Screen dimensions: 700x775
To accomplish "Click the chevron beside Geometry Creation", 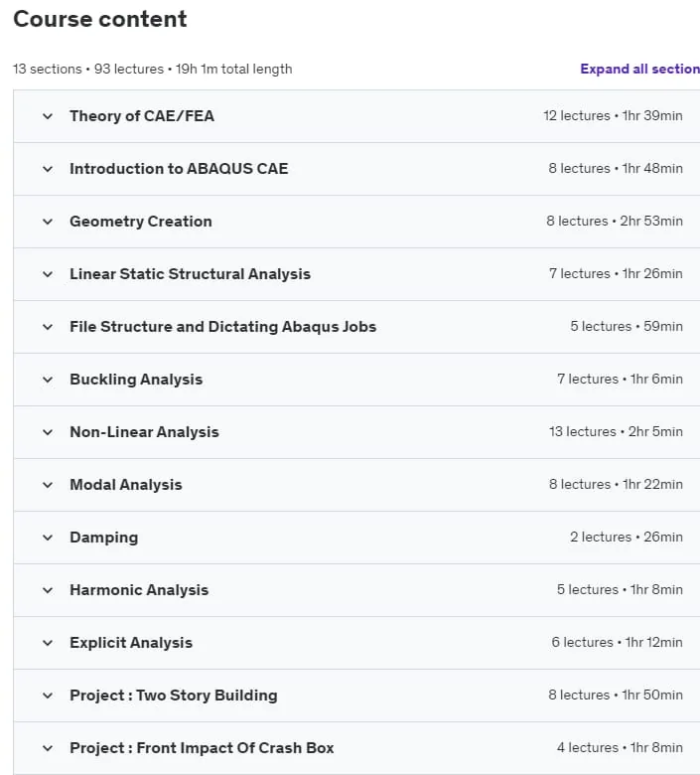I will pos(48,222).
